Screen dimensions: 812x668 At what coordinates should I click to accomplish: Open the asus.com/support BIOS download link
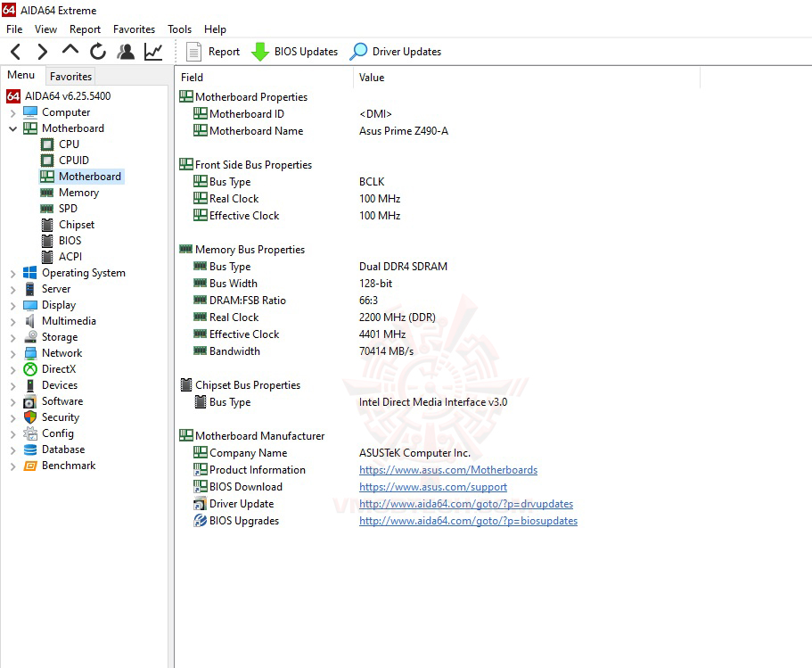click(x=433, y=487)
